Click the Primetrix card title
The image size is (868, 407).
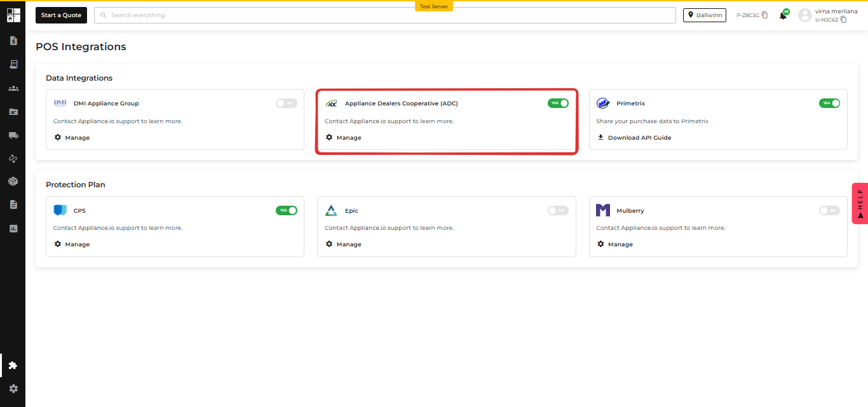click(630, 103)
